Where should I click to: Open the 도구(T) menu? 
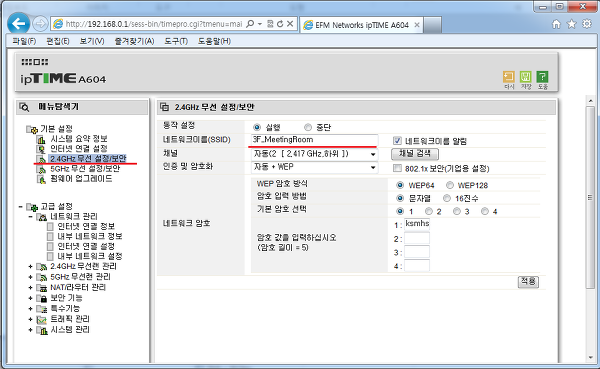pos(176,41)
